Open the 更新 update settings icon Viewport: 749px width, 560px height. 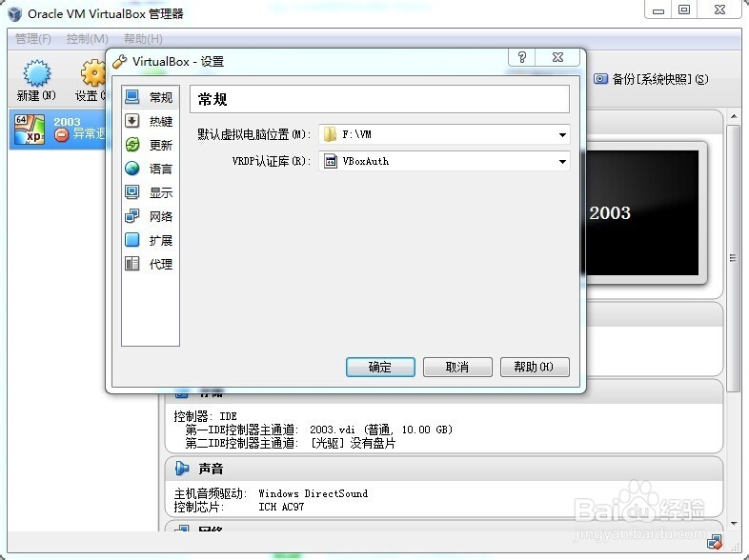(132, 145)
